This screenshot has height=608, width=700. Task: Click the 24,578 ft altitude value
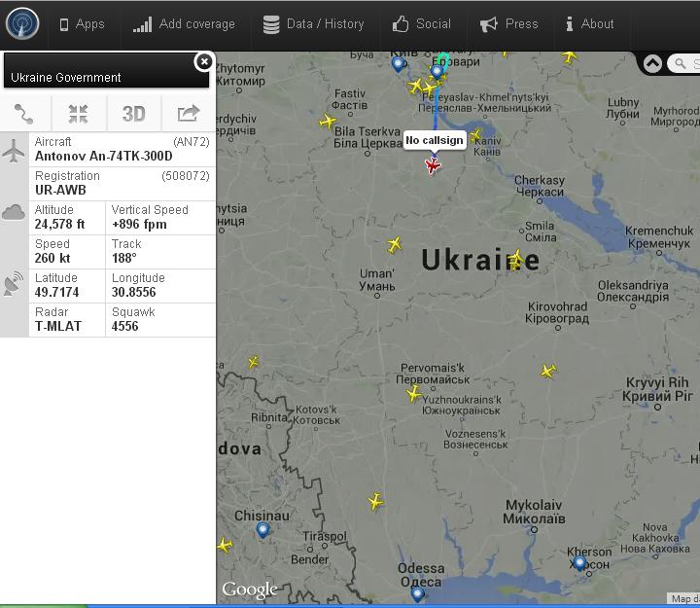(x=60, y=224)
